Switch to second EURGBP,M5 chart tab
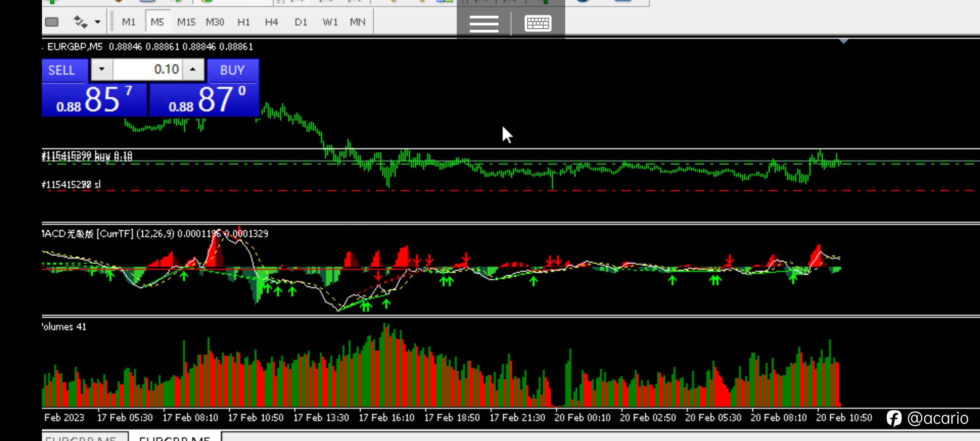The image size is (980, 441). click(x=175, y=437)
